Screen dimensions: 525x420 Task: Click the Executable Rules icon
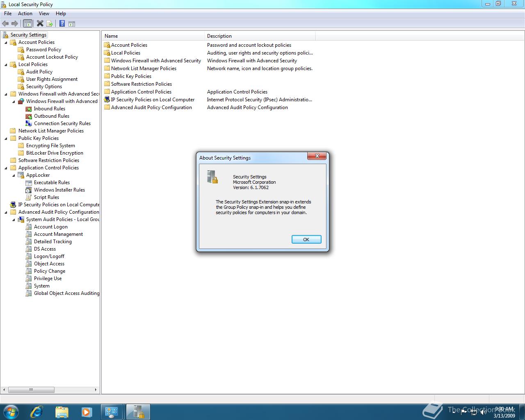(29, 183)
